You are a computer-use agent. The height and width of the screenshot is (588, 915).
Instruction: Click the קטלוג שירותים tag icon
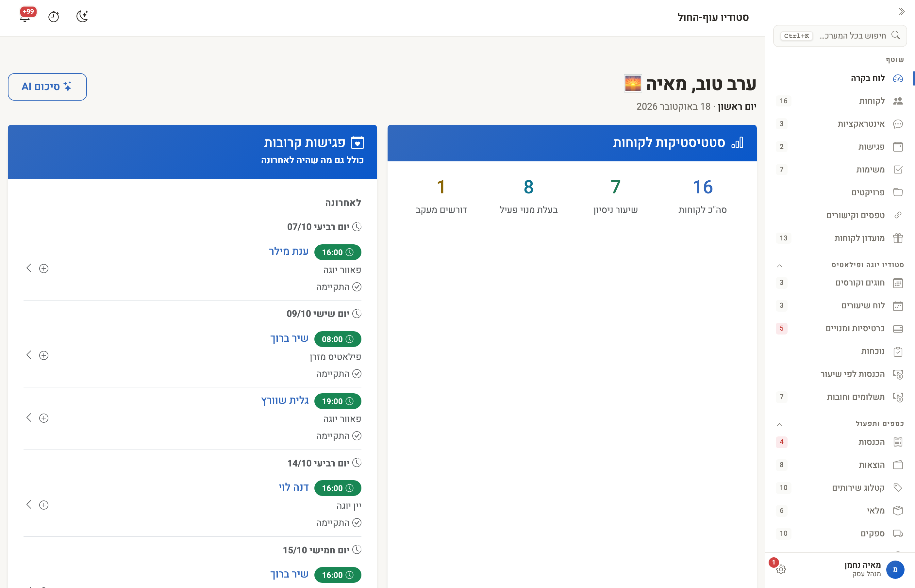pos(898,488)
